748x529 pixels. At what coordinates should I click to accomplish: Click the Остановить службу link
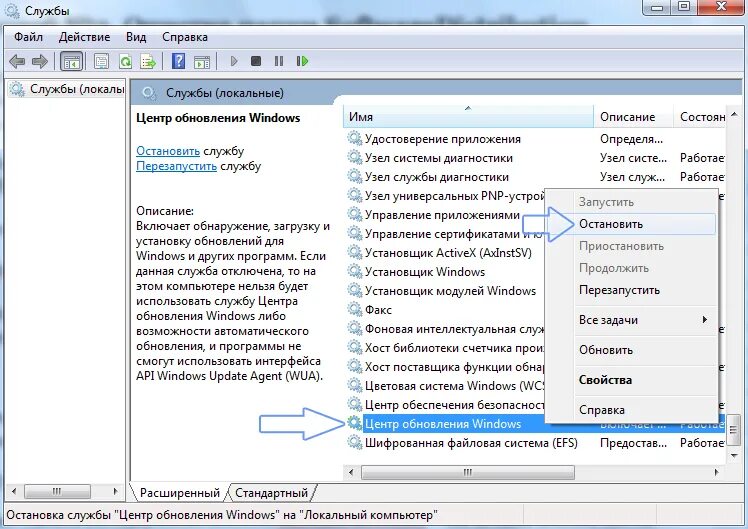(x=168, y=151)
